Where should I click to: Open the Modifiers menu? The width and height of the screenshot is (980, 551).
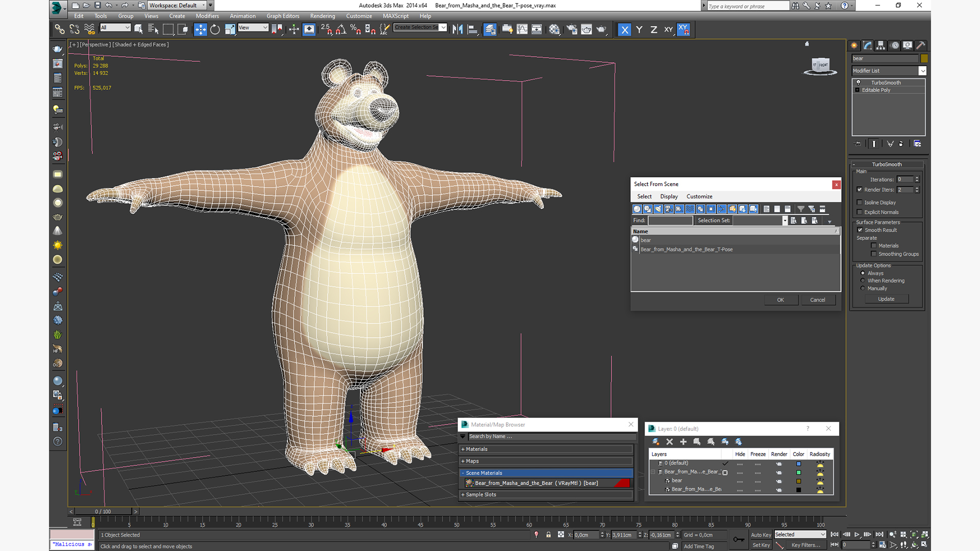[207, 16]
